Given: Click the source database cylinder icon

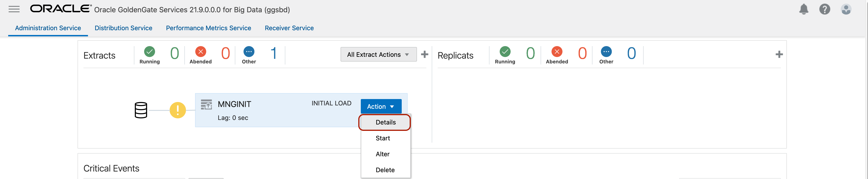Looking at the screenshot, I should point(141,110).
